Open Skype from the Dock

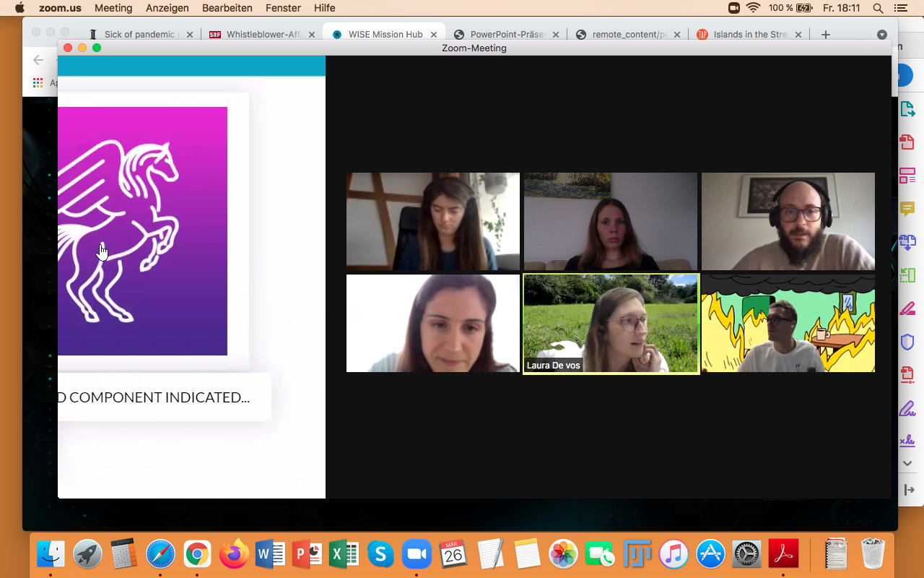[x=380, y=554]
